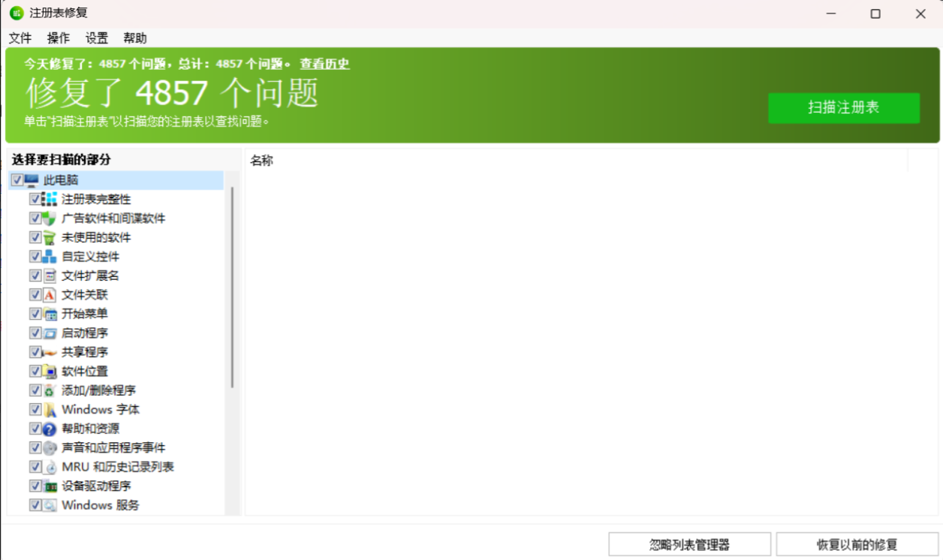The width and height of the screenshot is (943, 560).
Task: Disable the 启动程序 checkbox
Action: [x=35, y=333]
